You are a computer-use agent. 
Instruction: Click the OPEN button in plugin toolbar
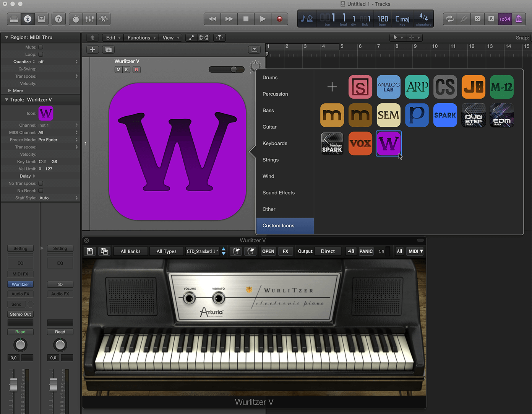(268, 251)
